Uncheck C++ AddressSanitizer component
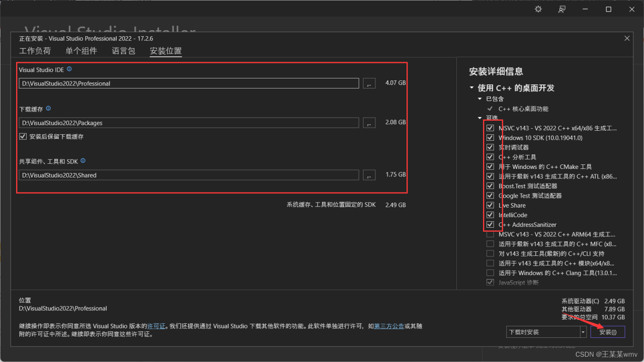Image resolution: width=644 pixels, height=362 pixels. [x=490, y=225]
